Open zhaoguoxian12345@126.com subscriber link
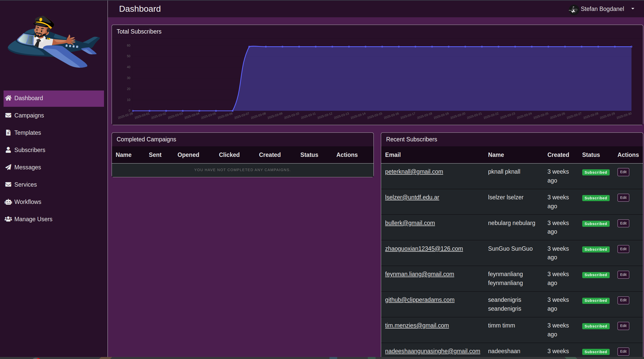 [424, 249]
